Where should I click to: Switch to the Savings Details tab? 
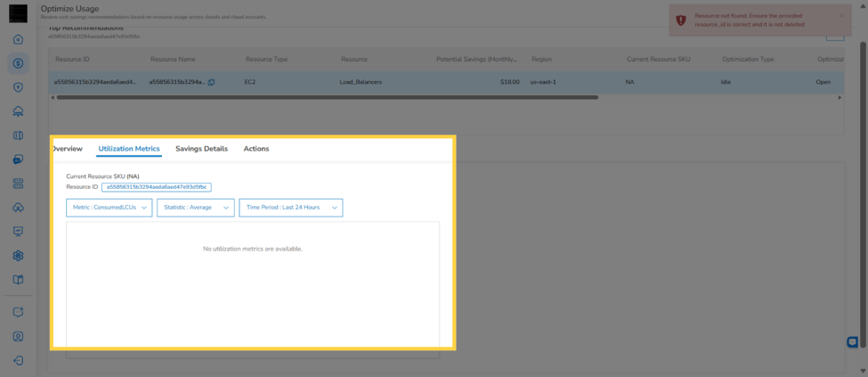[201, 149]
